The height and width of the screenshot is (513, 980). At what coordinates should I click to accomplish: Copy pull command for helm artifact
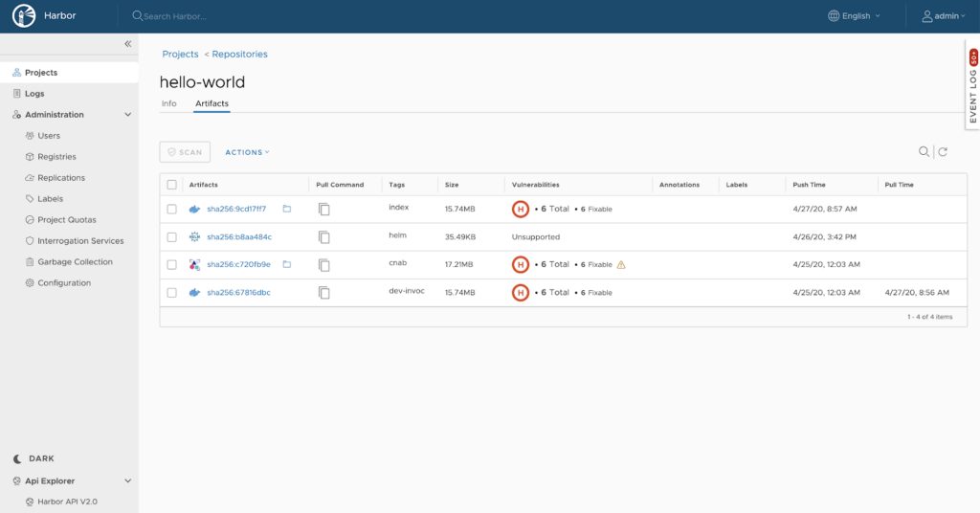324,236
